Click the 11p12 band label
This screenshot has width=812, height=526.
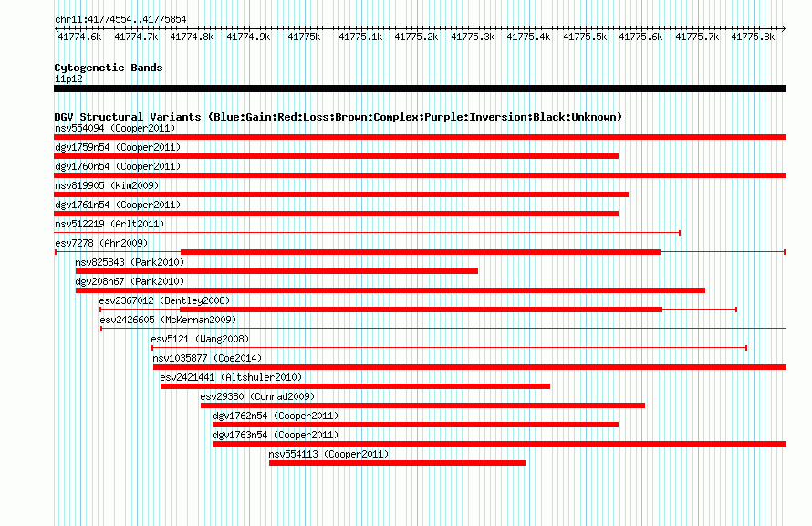(x=68, y=79)
